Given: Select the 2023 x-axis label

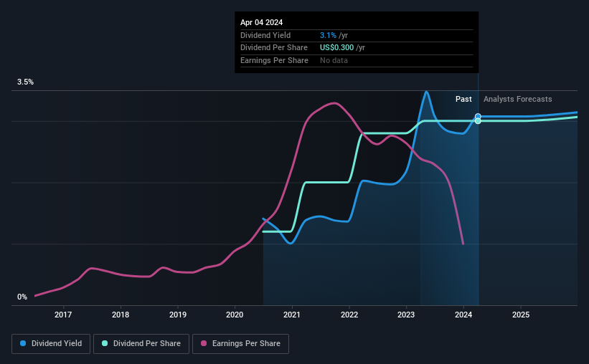Looking at the screenshot, I should click(x=406, y=315).
